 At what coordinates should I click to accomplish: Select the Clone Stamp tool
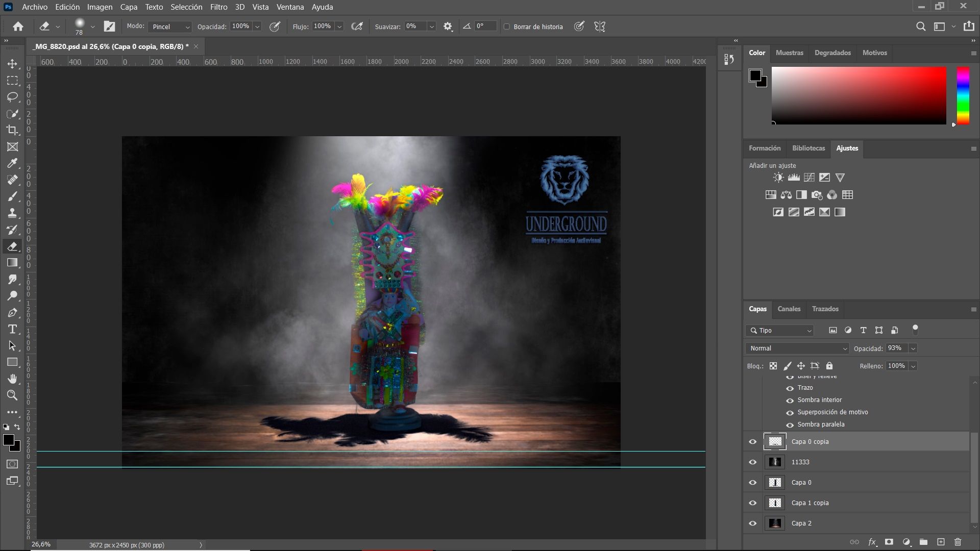coord(12,213)
